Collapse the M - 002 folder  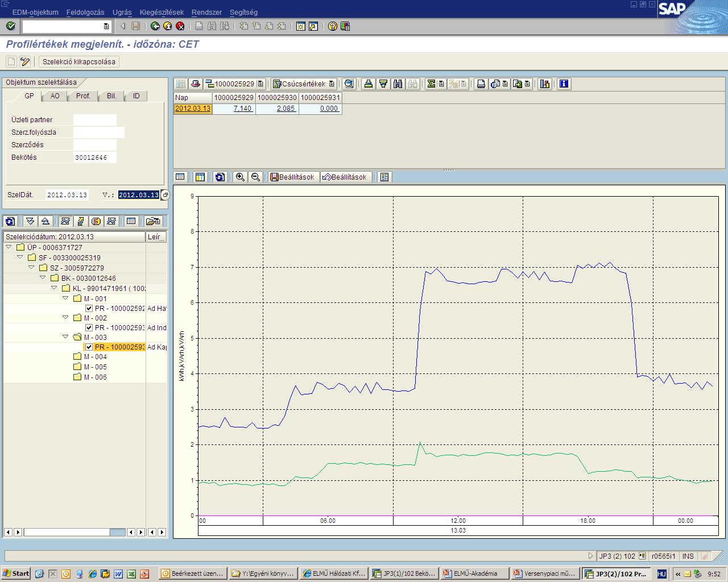tap(65, 317)
